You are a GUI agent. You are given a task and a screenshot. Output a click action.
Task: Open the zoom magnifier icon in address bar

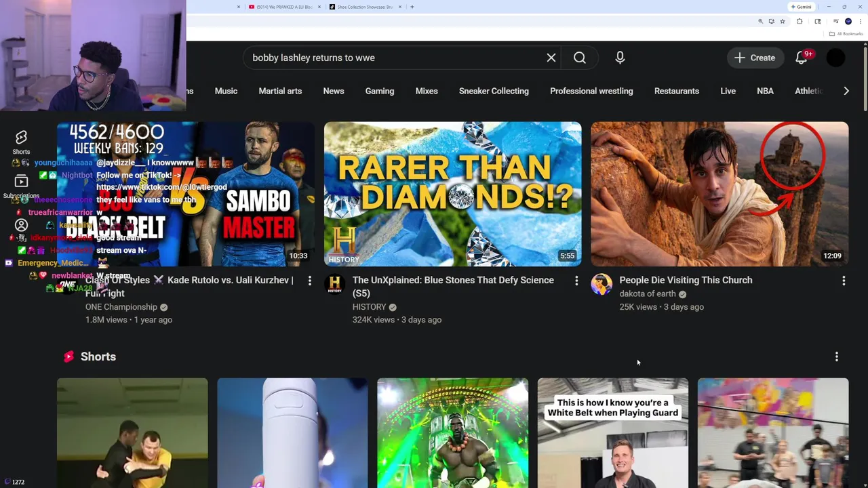click(x=761, y=22)
